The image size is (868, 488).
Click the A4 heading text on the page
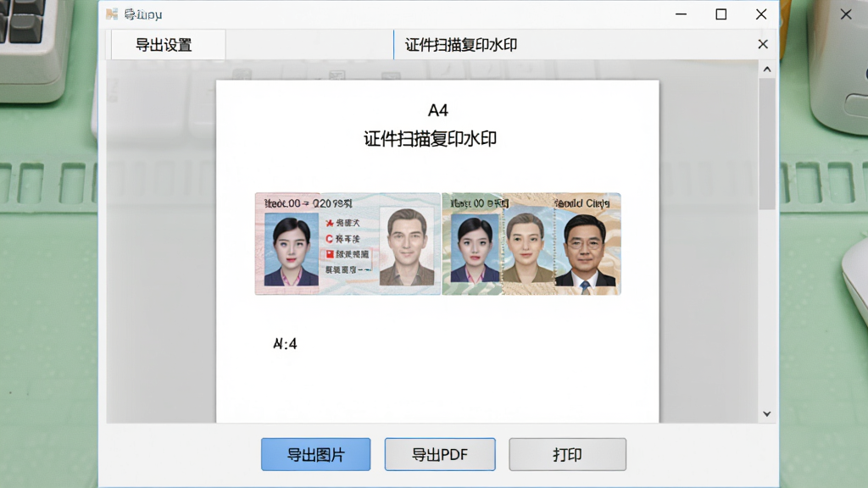pos(438,110)
